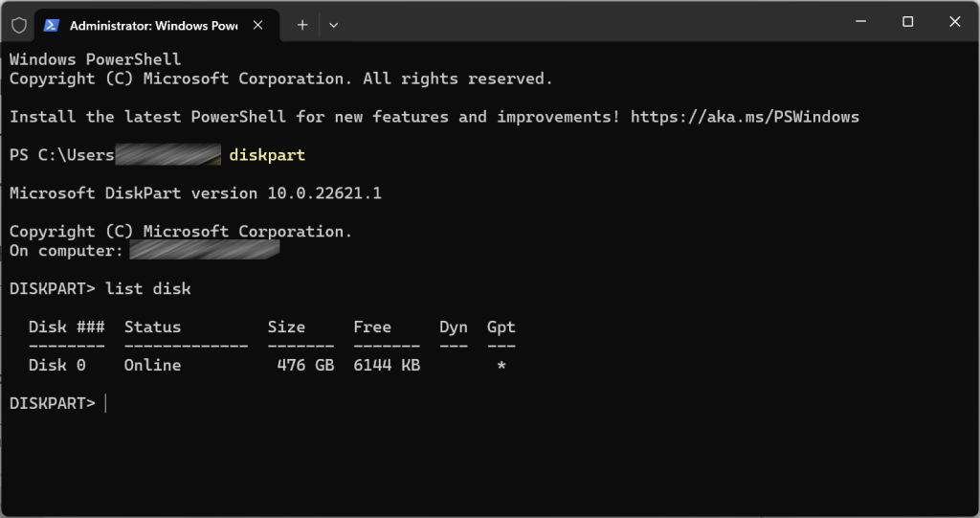
Task: Click the DiskPart version 10.0.22621.1 line
Action: click(x=195, y=193)
